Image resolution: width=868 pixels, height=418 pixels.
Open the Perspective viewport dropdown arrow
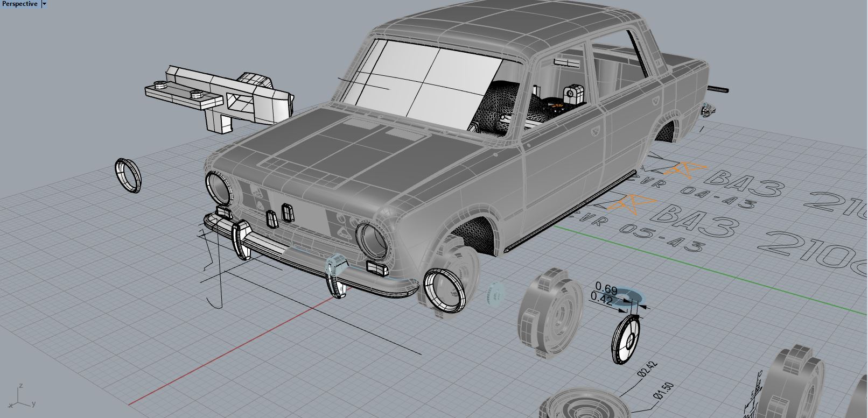click(44, 4)
